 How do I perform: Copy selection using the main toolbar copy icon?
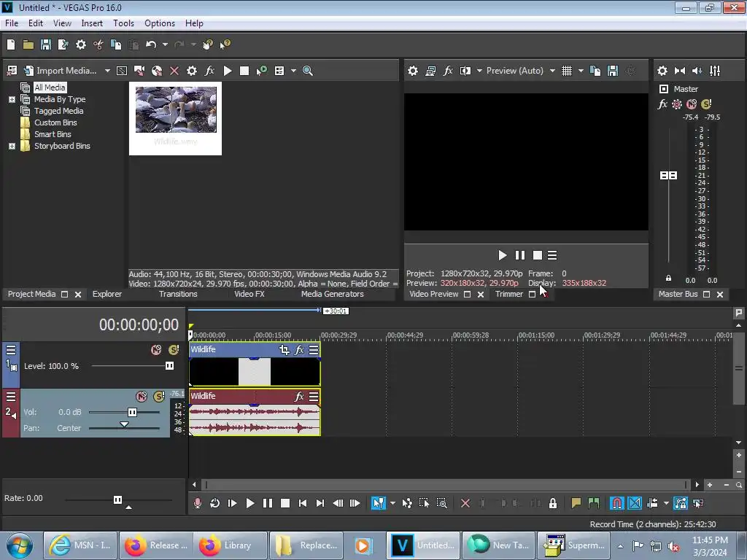[116, 44]
